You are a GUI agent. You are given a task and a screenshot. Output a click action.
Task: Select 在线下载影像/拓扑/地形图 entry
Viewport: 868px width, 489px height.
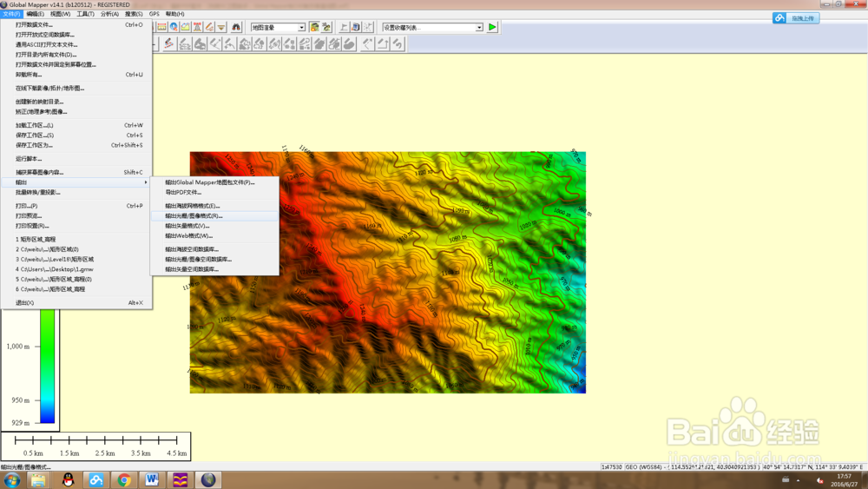(76, 88)
